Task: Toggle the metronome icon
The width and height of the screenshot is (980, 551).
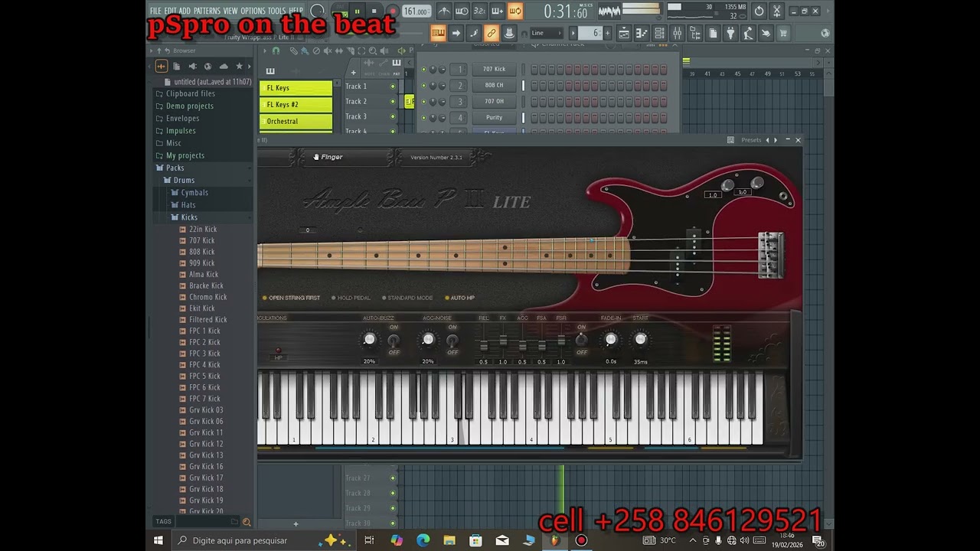Action: (444, 11)
